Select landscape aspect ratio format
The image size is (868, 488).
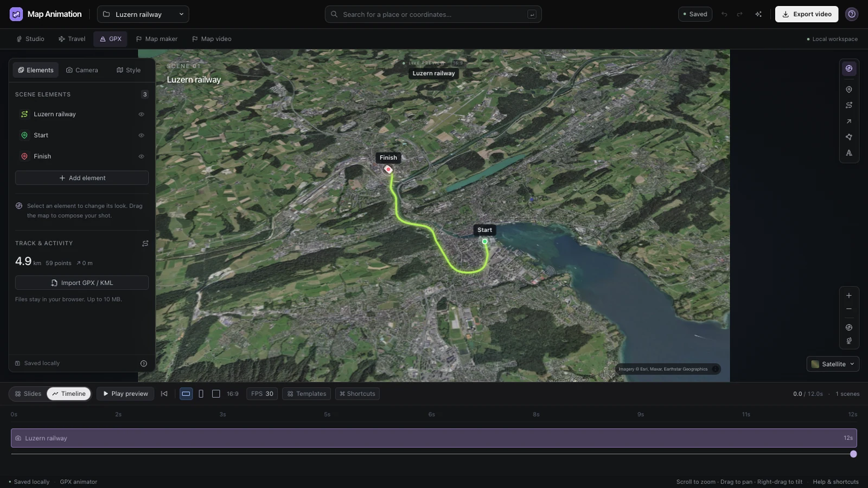pos(186,394)
